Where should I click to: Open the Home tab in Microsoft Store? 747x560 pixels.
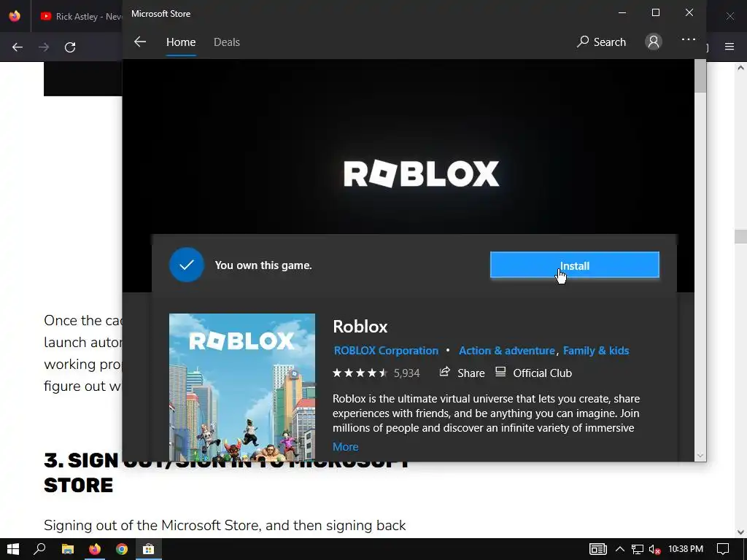click(x=181, y=42)
